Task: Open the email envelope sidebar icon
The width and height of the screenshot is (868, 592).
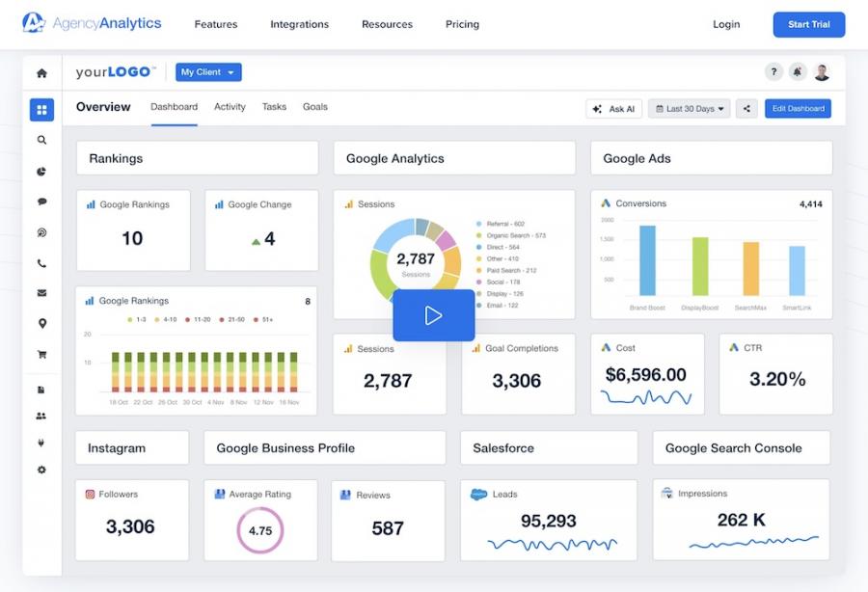Action: click(x=41, y=293)
